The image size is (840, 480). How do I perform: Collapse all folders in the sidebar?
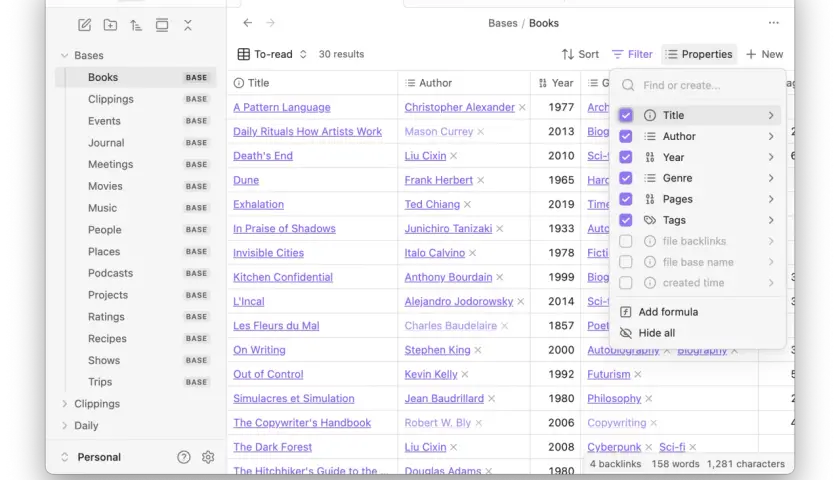(188, 25)
